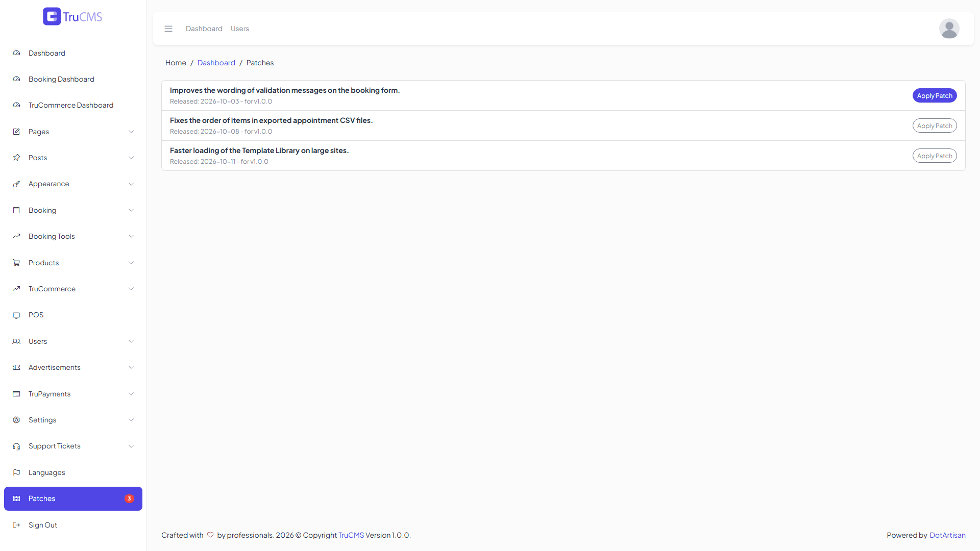Expand the Posts submenu chevron
Screen dimensions: 980x551
[131, 158]
